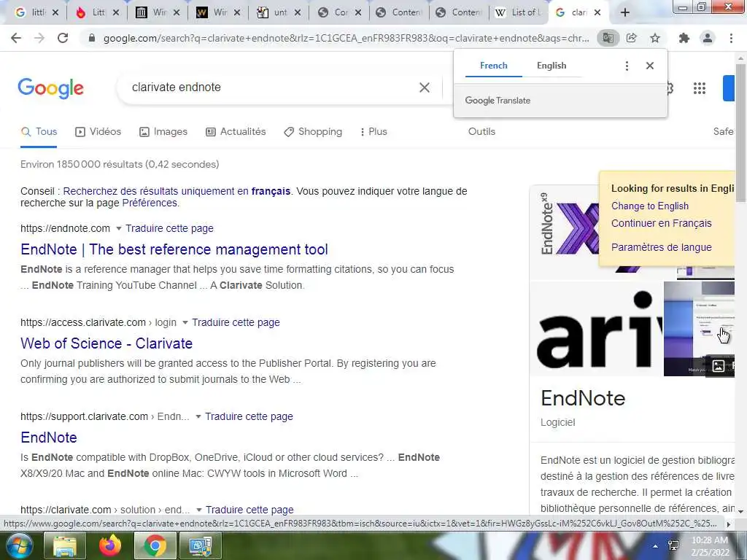Open the Extensions puzzle icon

coord(684,38)
